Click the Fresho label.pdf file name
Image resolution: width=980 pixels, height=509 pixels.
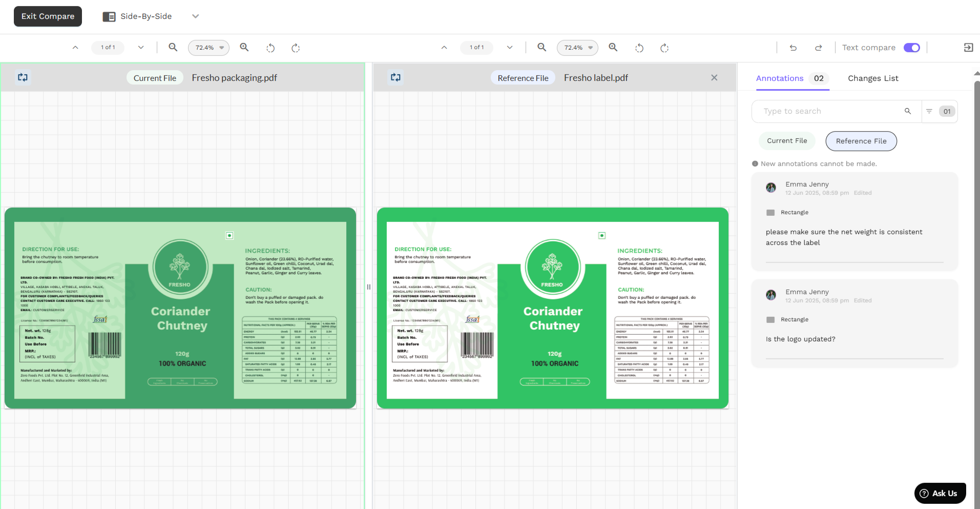[596, 78]
